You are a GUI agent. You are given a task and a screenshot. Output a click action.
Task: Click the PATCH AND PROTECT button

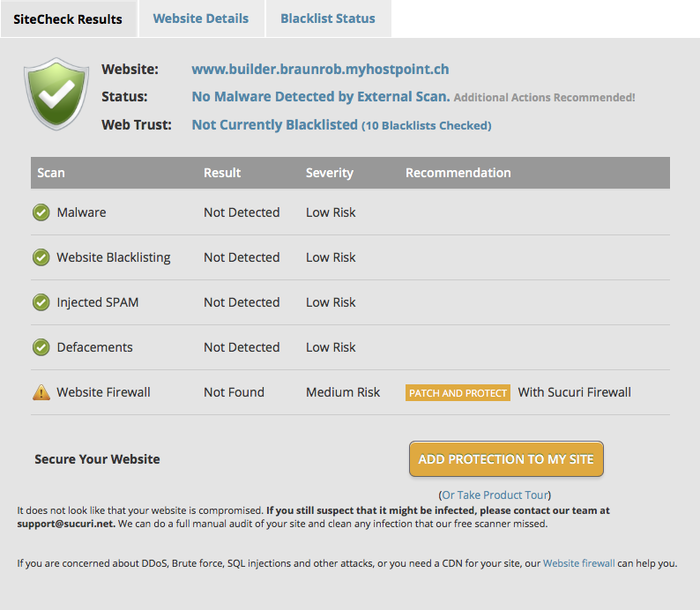458,392
